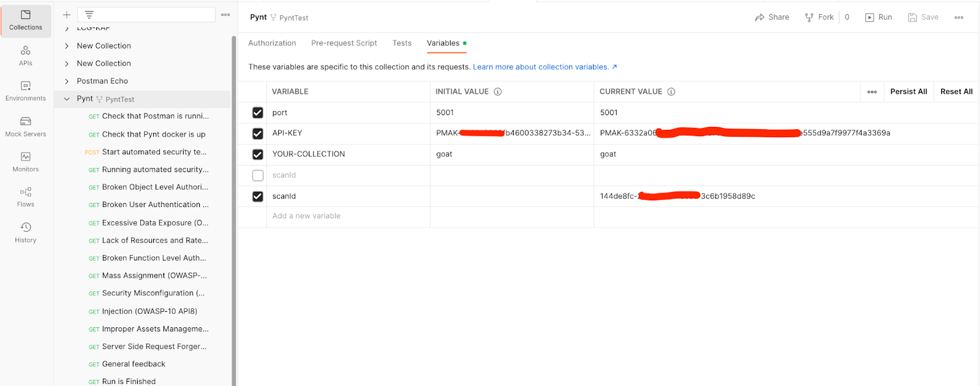Screen dimensions: 980x386
Task: Open sidebar more options ellipsis
Action: 225,15
